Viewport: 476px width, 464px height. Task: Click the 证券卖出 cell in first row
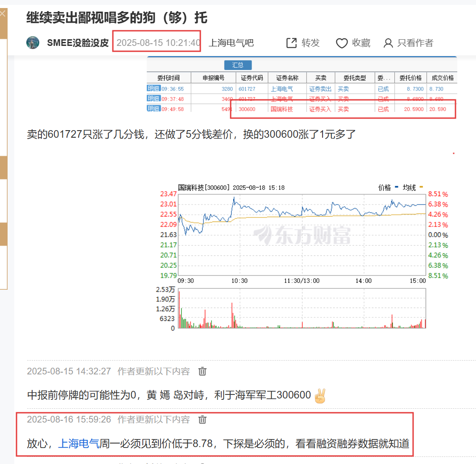pyautogui.click(x=320, y=89)
